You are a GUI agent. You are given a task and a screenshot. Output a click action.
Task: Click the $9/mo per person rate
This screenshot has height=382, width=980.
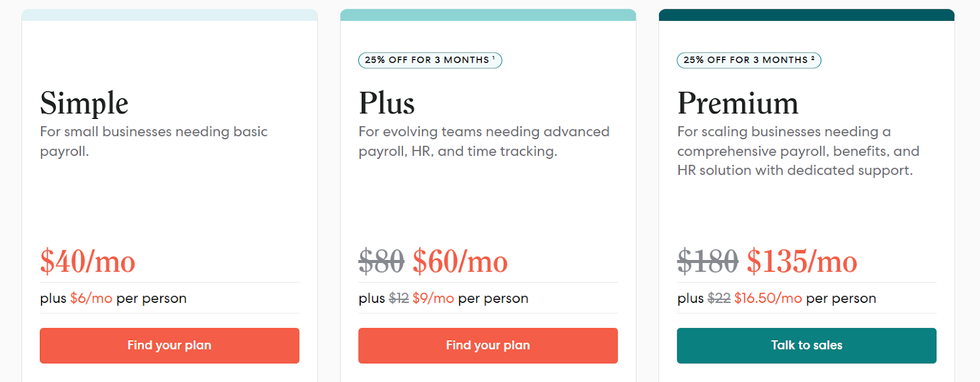433,299
